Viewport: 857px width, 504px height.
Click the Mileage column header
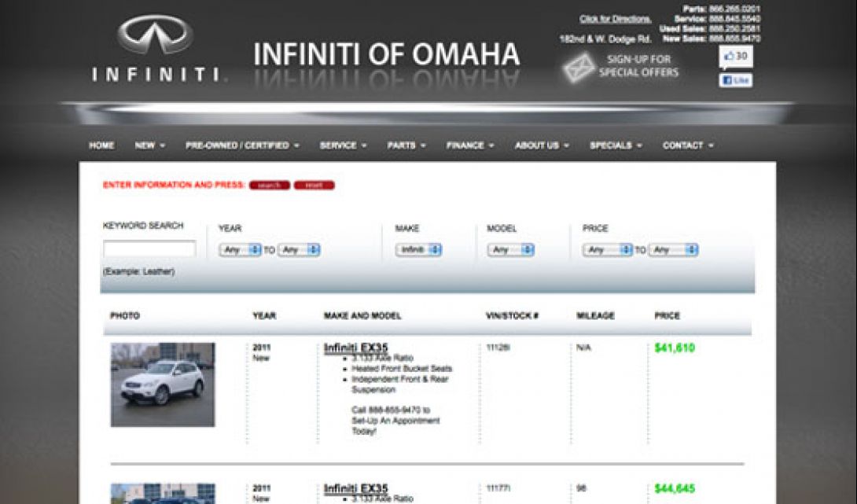(x=595, y=316)
